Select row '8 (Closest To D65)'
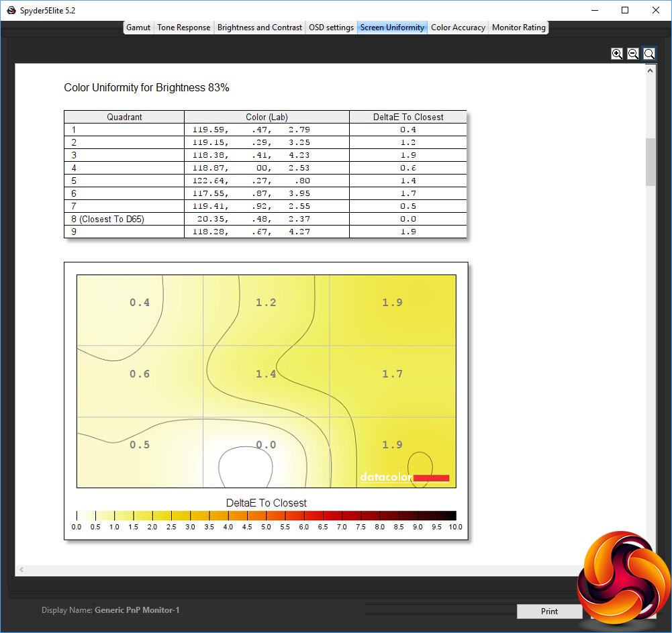The image size is (672, 633). [265, 219]
